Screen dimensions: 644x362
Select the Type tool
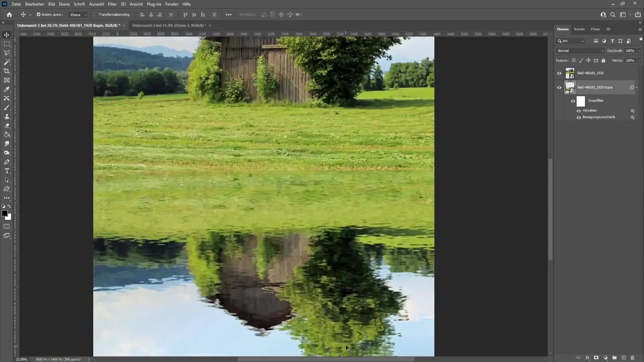coord(7,171)
